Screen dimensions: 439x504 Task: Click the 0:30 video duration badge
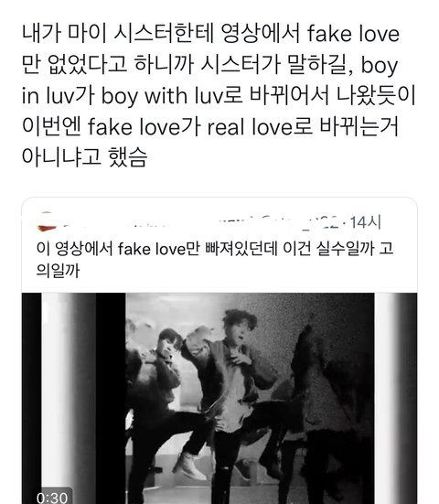click(52, 497)
